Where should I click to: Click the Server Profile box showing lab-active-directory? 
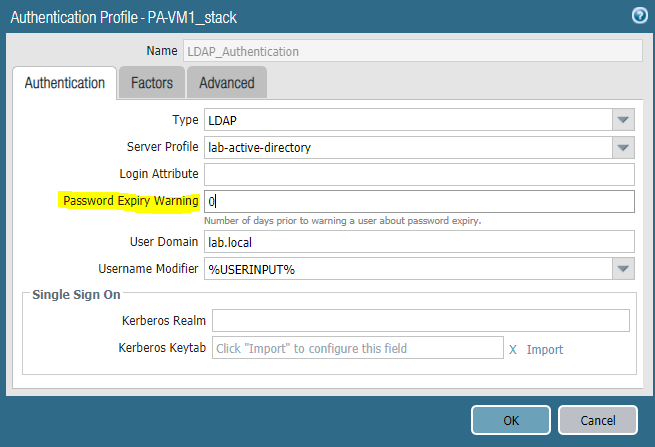click(408, 148)
